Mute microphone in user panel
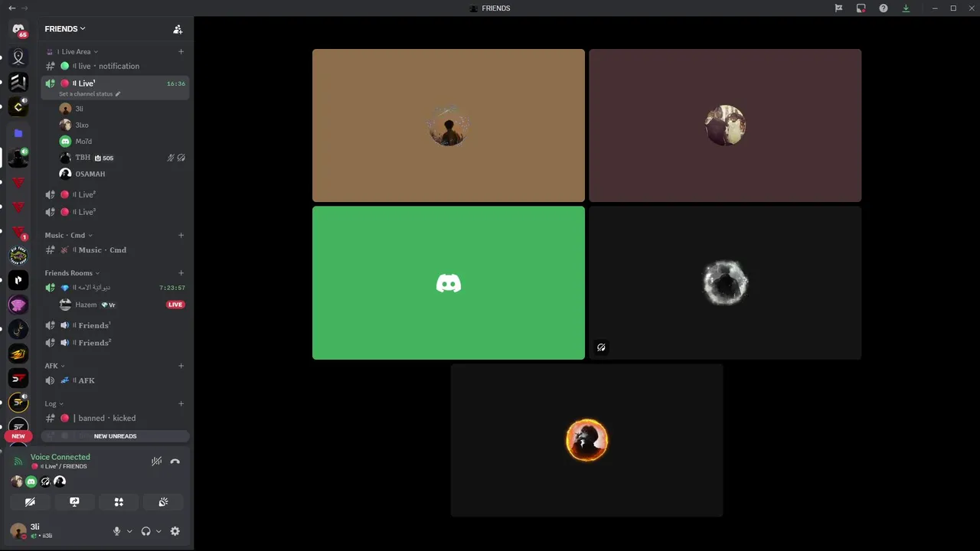Screen dimensions: 980x551 coord(117,531)
